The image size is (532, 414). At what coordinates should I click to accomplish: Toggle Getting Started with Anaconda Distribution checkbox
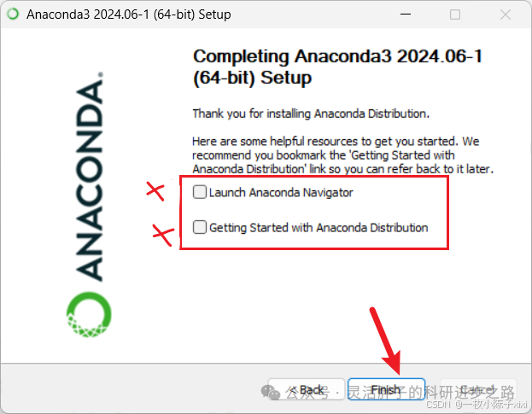click(200, 227)
